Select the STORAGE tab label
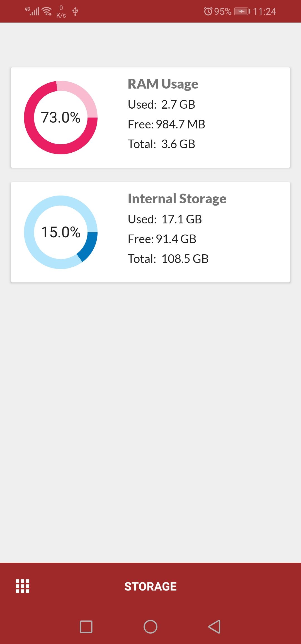 point(151,586)
